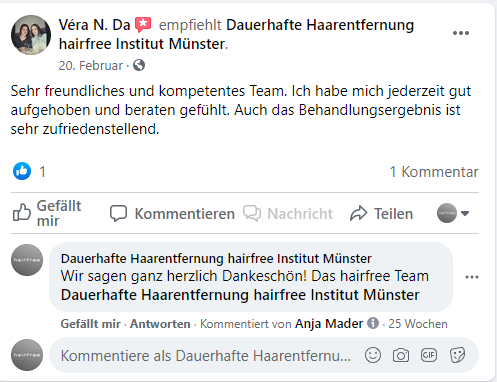This screenshot has height=382, width=497.
Task: Click the Kommentieren button
Action: pyautogui.click(x=172, y=213)
